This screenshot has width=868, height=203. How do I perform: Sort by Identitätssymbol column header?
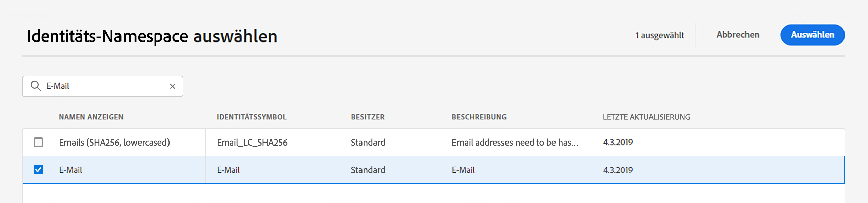coord(251,117)
